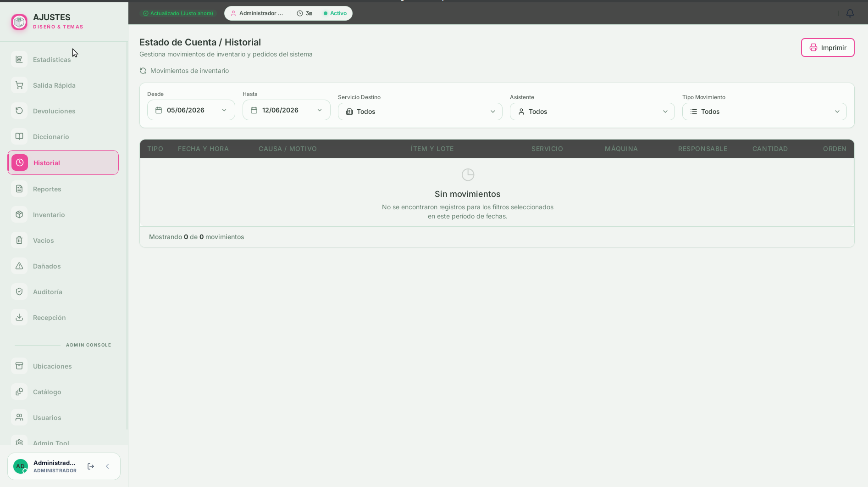
Task: Open the Desde date picker
Action: (x=191, y=110)
